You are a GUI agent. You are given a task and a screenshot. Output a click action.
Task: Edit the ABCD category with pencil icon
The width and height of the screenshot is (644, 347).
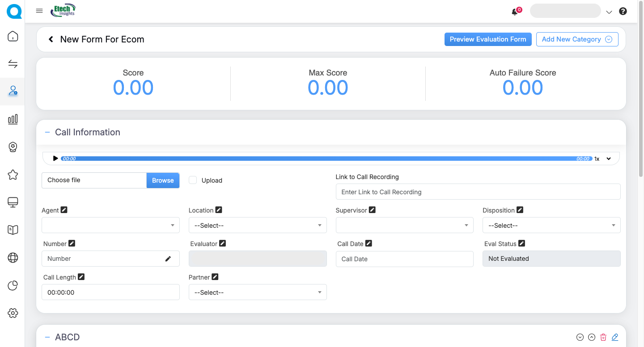615,338
